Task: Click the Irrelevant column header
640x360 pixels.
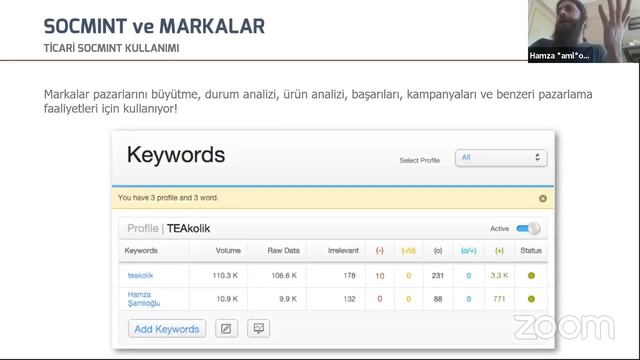Action: pyautogui.click(x=343, y=251)
